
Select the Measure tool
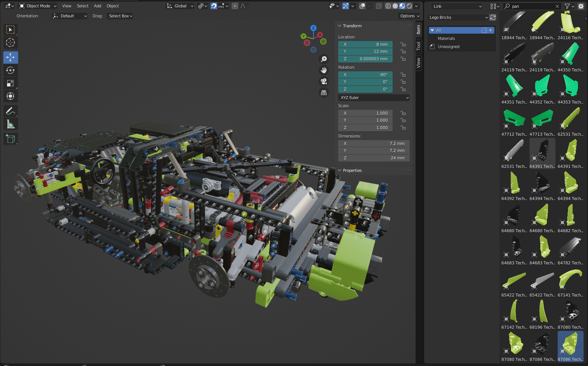pyautogui.click(x=10, y=124)
